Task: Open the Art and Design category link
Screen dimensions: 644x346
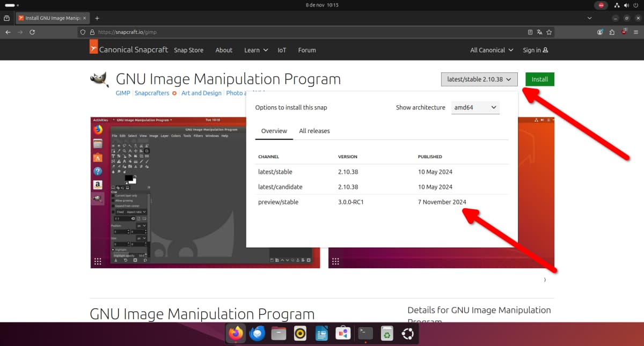Action: (201, 93)
